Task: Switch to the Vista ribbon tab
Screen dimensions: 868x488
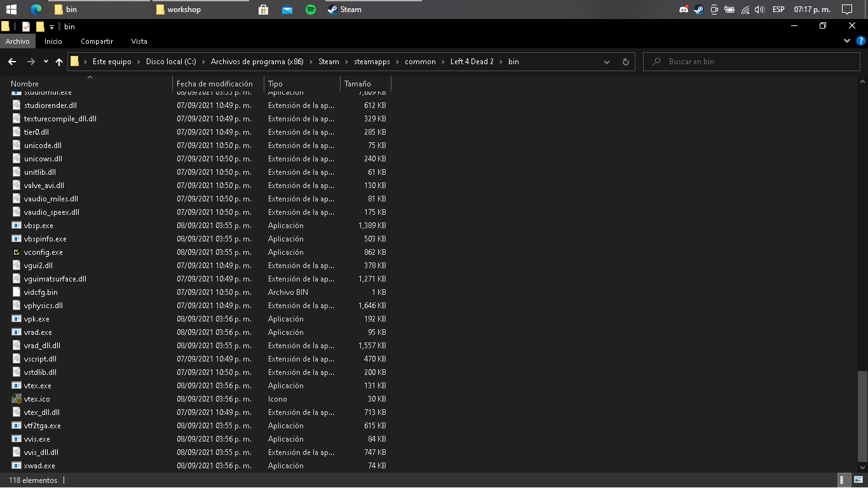Action: [139, 41]
